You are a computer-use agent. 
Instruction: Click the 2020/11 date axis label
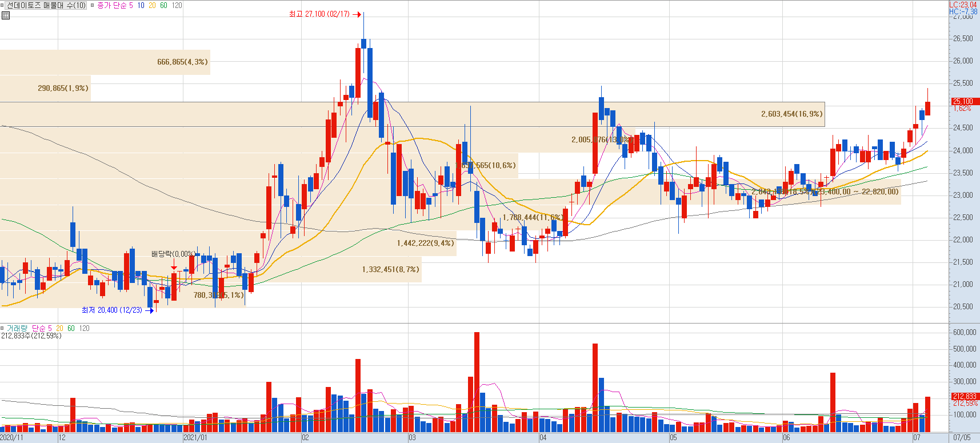pos(12,438)
